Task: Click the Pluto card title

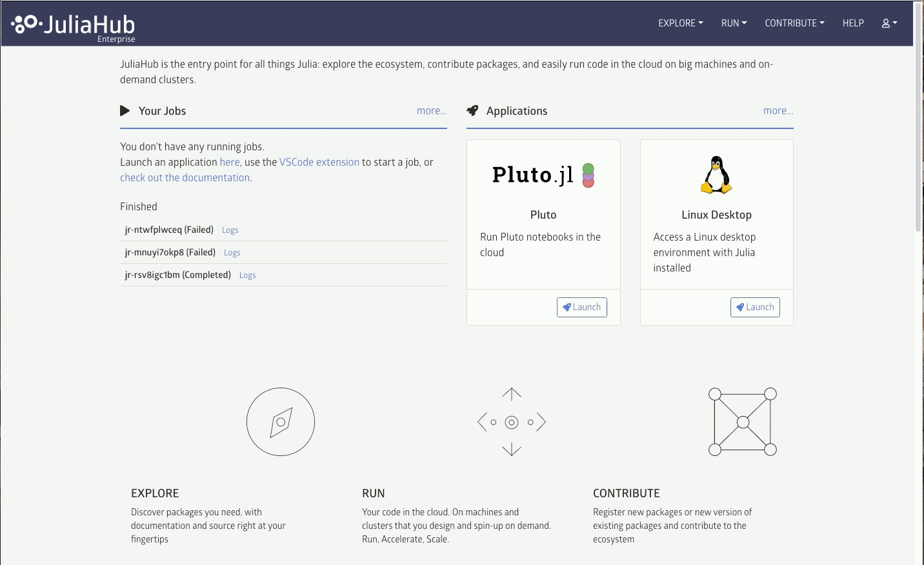Action: tap(543, 215)
